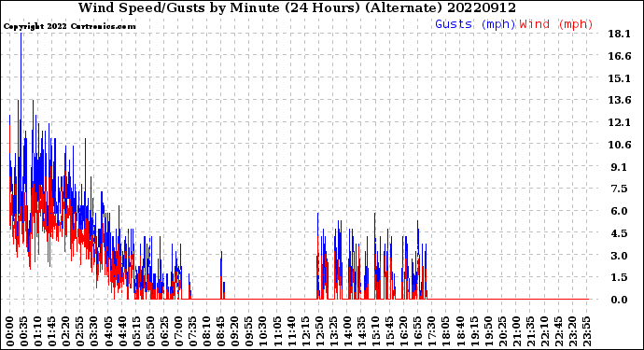Viewport: 644px width, 350px height.
Task: Click the 14:00 time label
Action: point(348,331)
